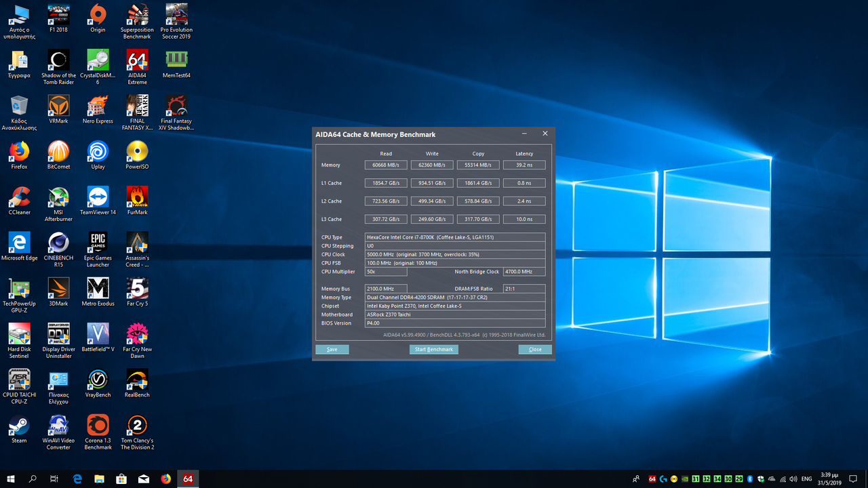Open the Nero Express shortcut
Viewport: 868px width, 488px height.
98,109
